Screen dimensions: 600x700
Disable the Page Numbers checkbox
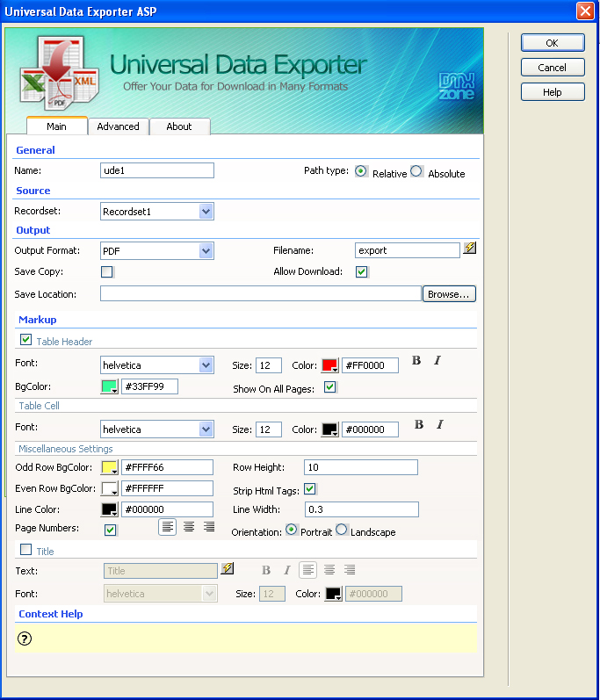pos(111,530)
